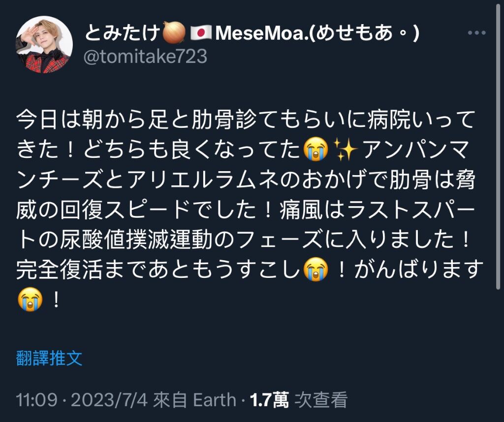This screenshot has width=504, height=422.
Task: Tap the crying emoji after あともうすこし
Action: tap(316, 270)
